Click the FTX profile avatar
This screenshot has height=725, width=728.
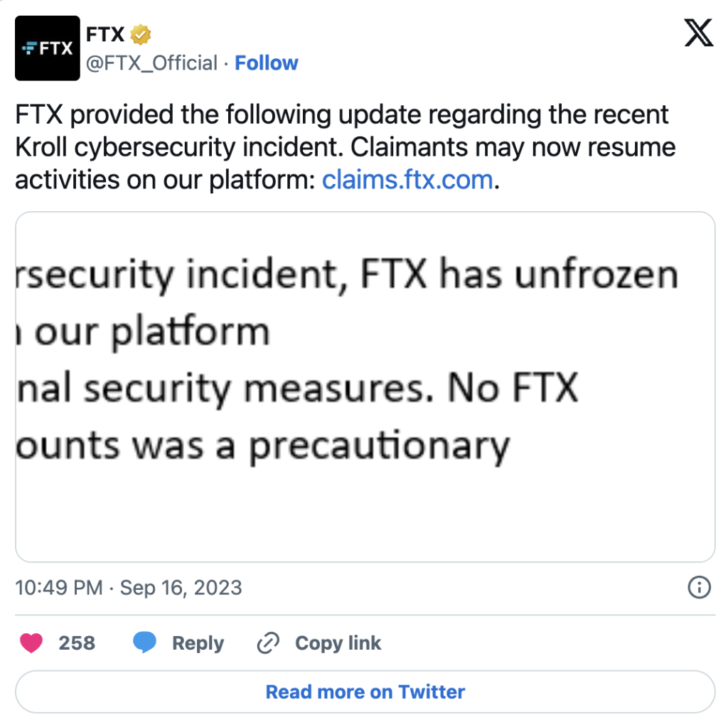pyautogui.click(x=48, y=48)
